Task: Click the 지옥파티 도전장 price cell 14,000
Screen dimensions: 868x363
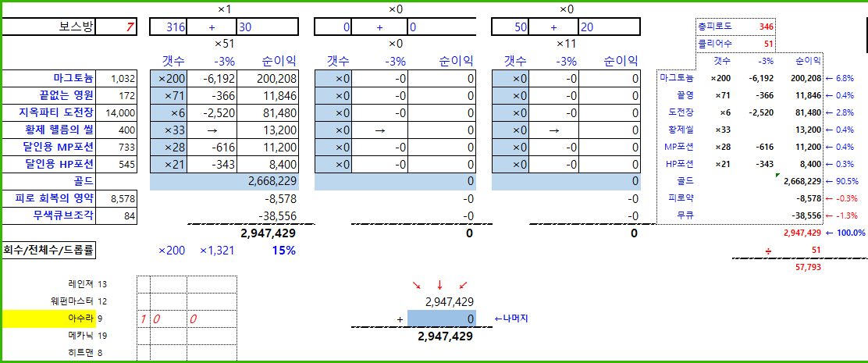Action: click(x=120, y=112)
